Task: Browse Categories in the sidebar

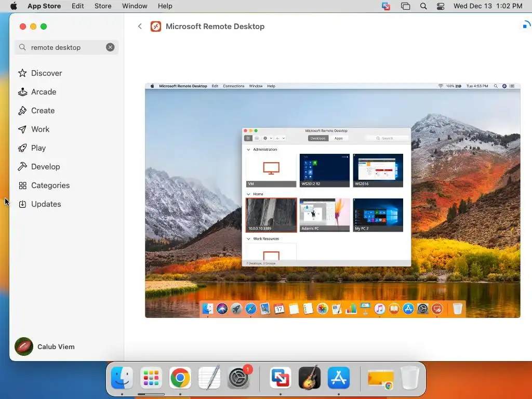Action: [x=44, y=185]
